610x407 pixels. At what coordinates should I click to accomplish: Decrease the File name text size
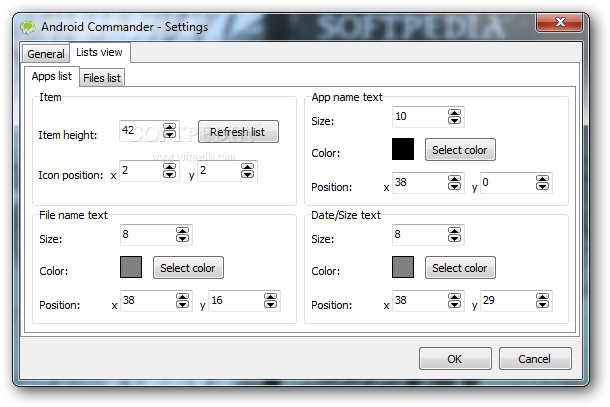182,238
